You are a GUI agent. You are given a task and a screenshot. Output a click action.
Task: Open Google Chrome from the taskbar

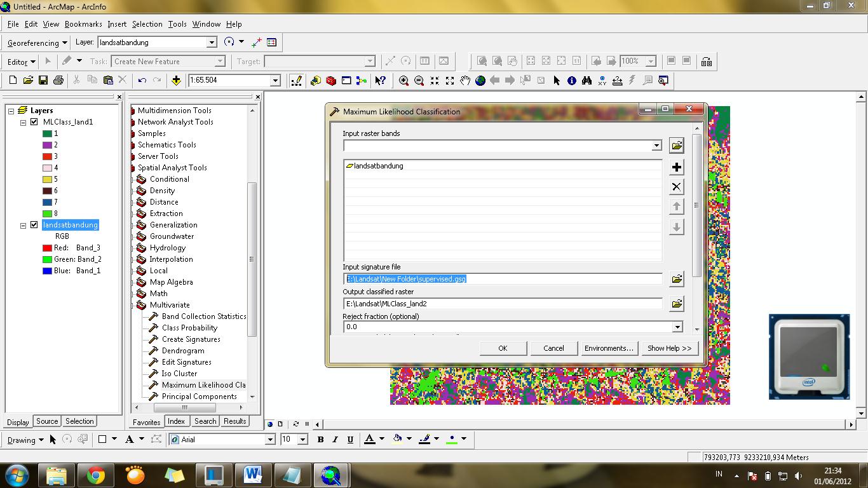coord(96,475)
